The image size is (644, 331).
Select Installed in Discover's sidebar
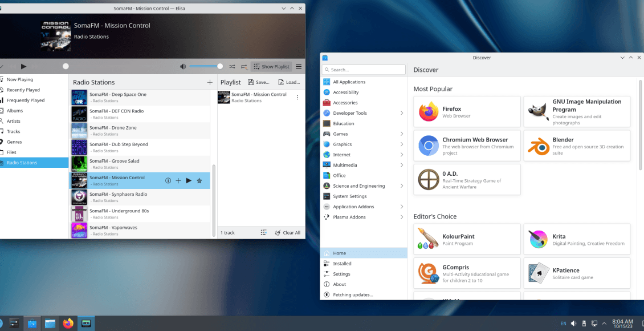tap(342, 263)
